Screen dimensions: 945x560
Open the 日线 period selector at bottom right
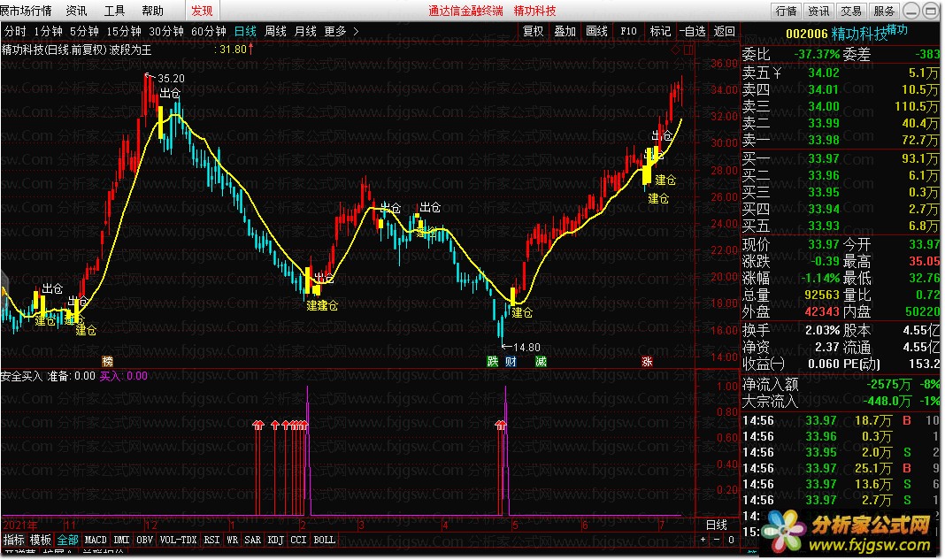point(716,525)
